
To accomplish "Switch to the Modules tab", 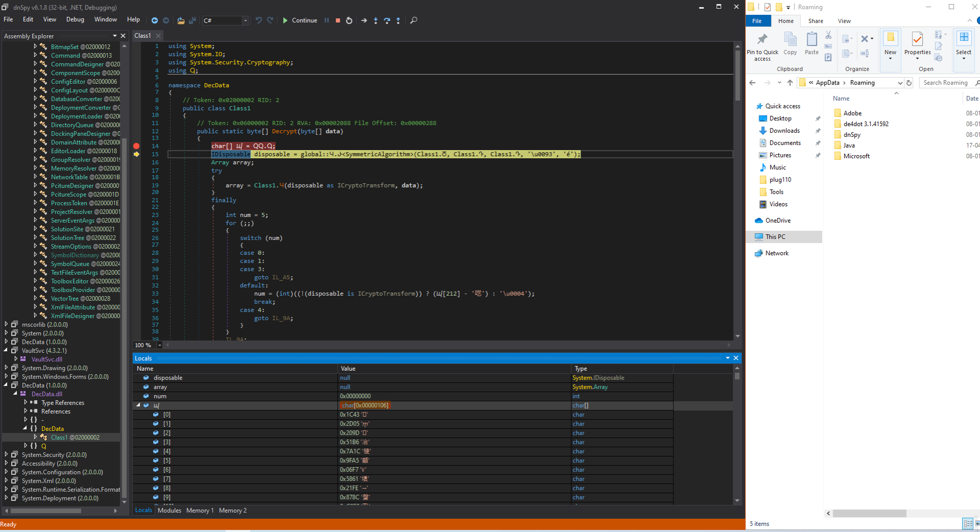I will tap(170, 511).
